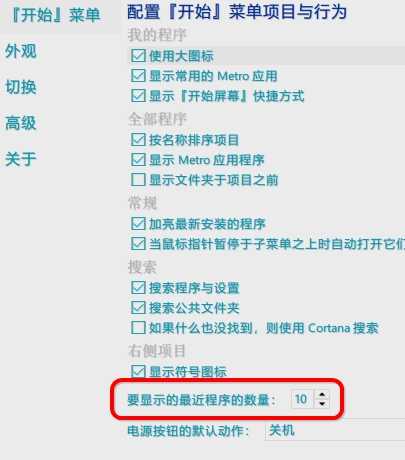Toggle 显示 Metro 应用程序 checkbox
405x460 pixels.
tap(138, 160)
